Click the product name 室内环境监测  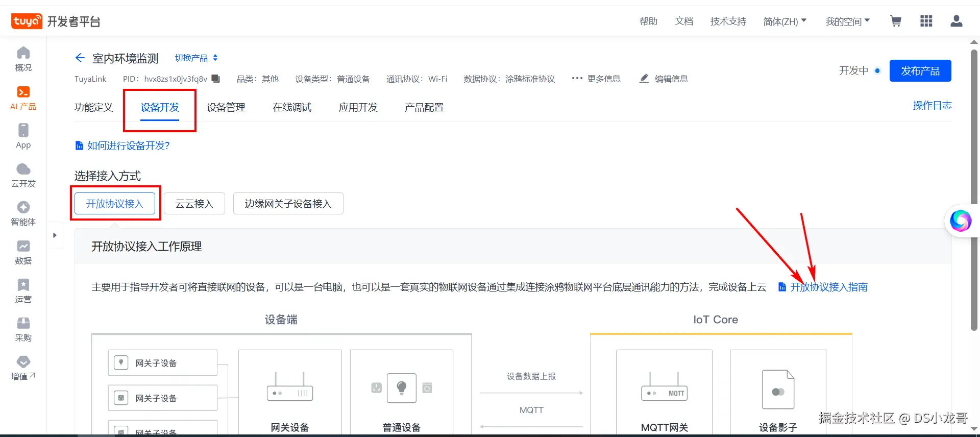coord(126,58)
